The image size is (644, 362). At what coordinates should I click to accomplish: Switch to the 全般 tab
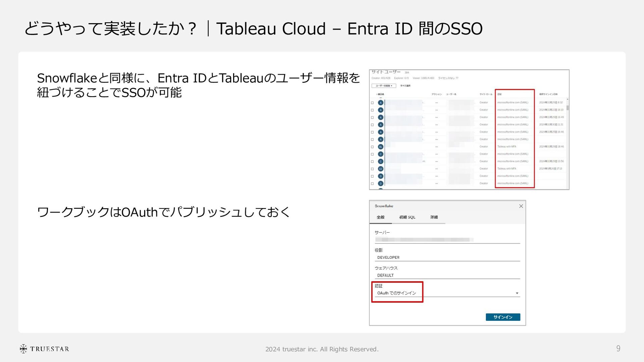[x=380, y=217]
